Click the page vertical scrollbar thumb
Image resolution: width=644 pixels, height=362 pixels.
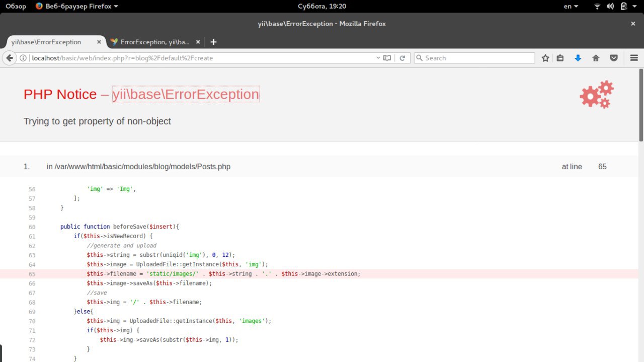(x=641, y=105)
